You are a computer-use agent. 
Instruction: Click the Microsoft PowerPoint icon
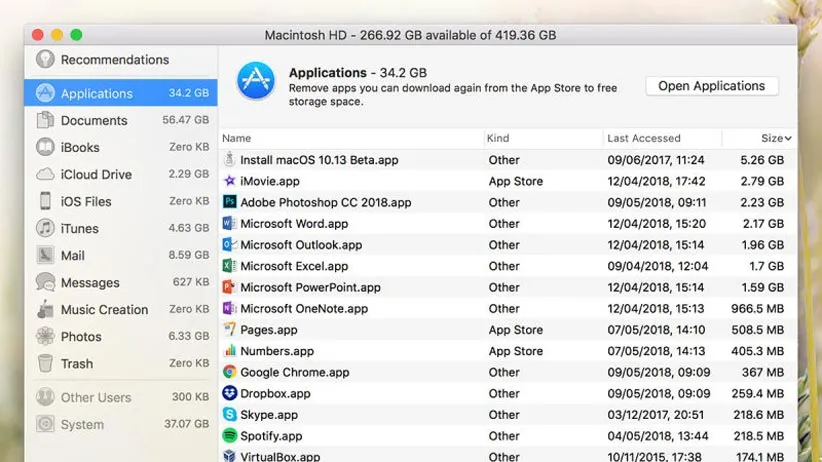click(229, 287)
